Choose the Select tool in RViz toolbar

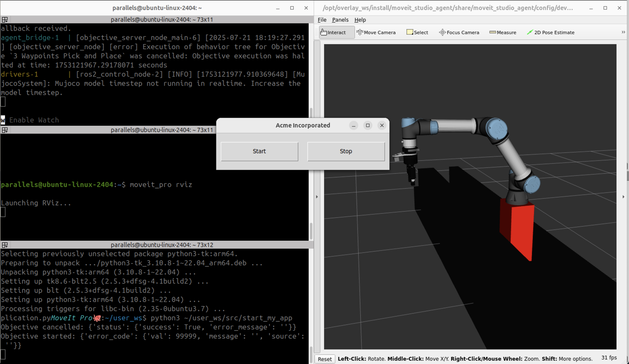point(417,32)
